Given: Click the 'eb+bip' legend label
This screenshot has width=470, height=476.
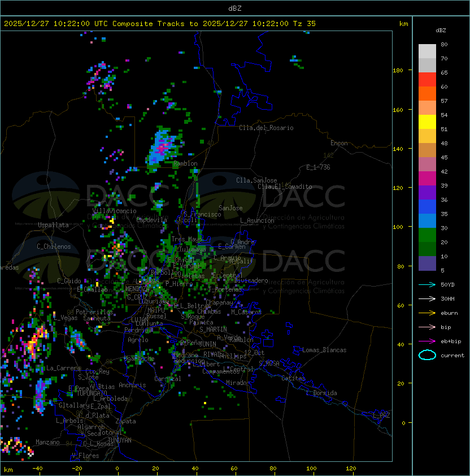Looking at the screenshot, I should point(451,341).
